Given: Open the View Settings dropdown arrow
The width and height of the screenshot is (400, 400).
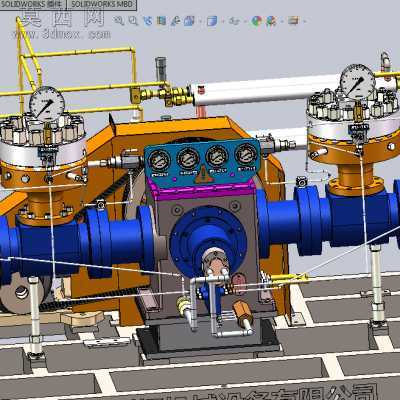Looking at the screenshot, I should click(x=304, y=21).
